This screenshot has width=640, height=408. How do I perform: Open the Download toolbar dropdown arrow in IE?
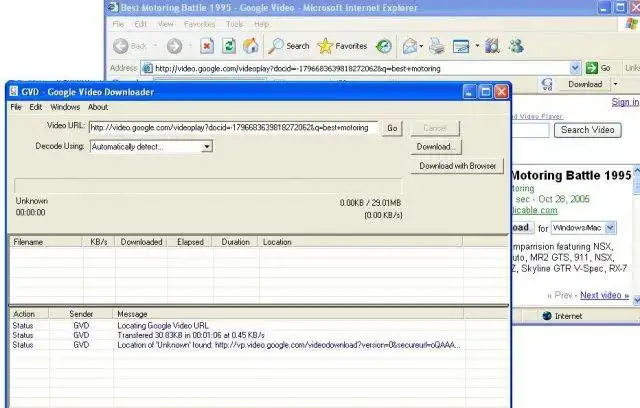coord(615,84)
